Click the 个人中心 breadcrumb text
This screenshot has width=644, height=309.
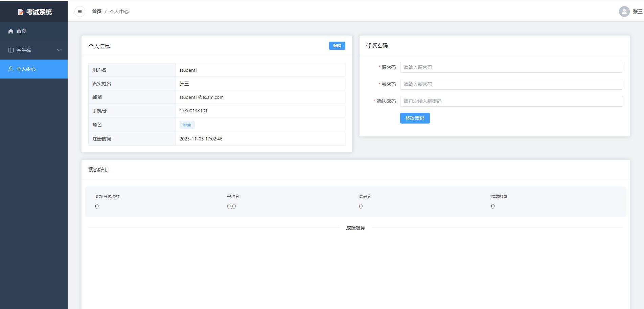pyautogui.click(x=119, y=12)
